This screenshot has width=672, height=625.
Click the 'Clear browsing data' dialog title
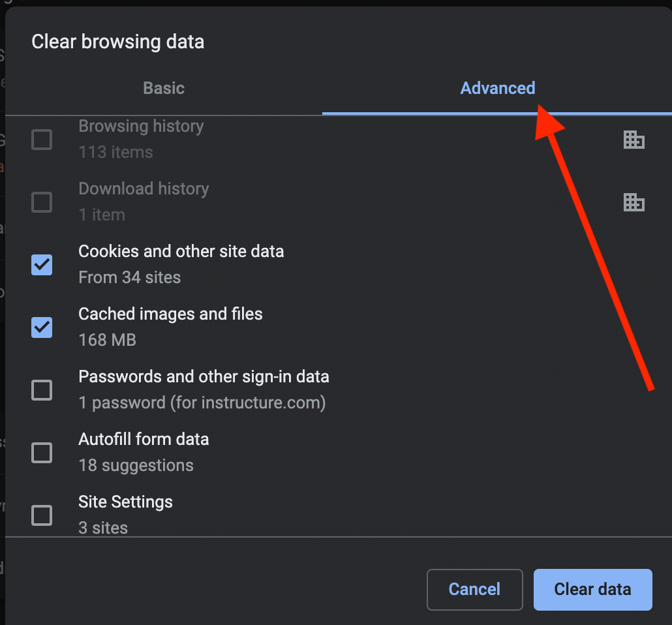118,42
